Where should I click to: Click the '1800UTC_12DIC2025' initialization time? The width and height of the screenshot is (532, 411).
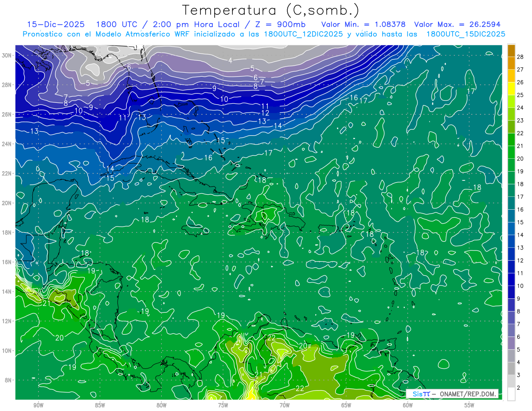(x=302, y=34)
